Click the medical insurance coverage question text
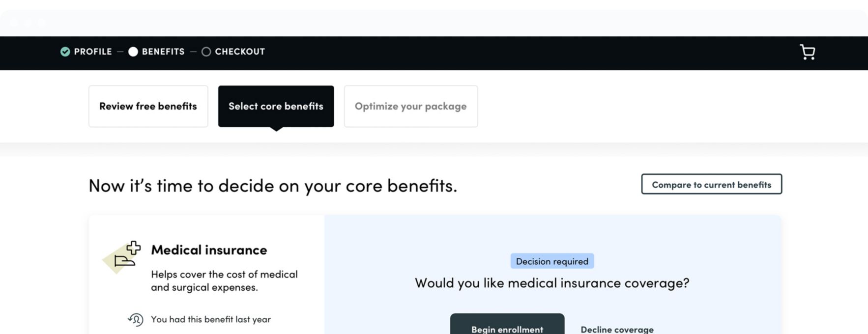The image size is (868, 334). pos(552,283)
